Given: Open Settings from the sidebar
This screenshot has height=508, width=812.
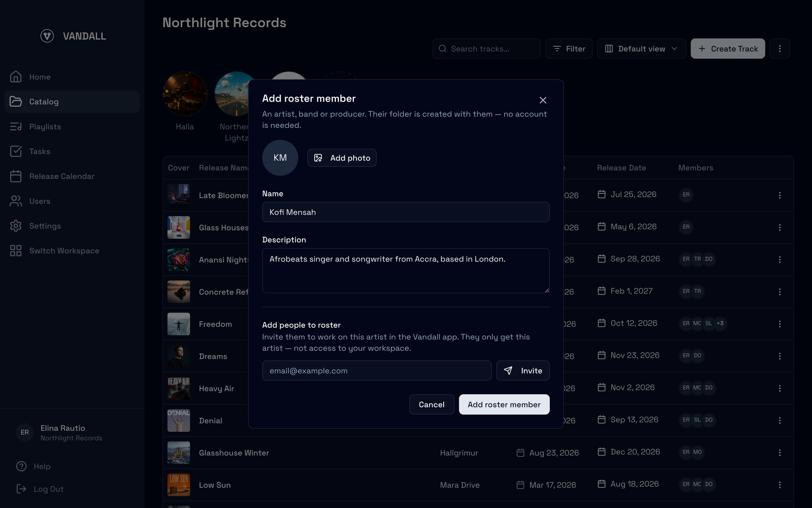Looking at the screenshot, I should coord(72,226).
